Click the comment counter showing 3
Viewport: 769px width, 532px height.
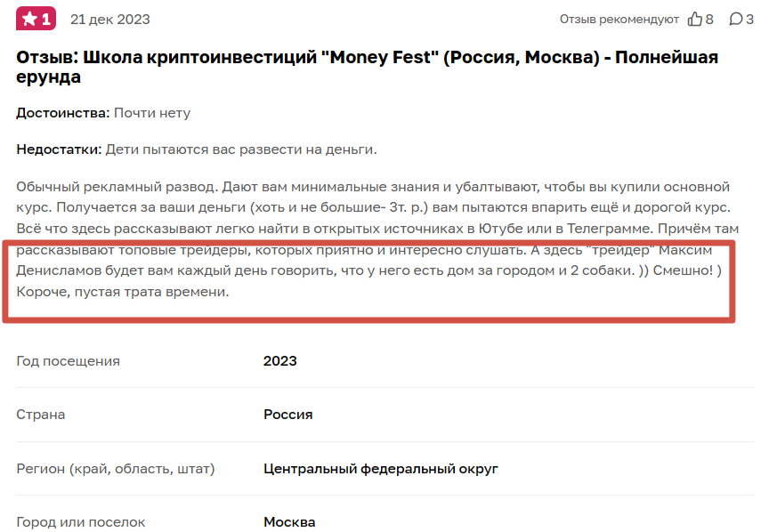749,18
